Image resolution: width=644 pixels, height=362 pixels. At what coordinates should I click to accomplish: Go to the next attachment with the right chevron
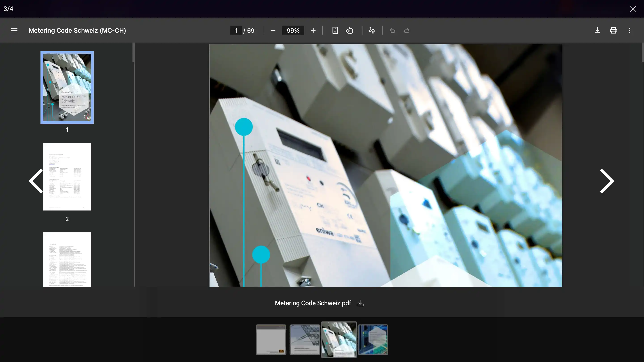(x=606, y=181)
